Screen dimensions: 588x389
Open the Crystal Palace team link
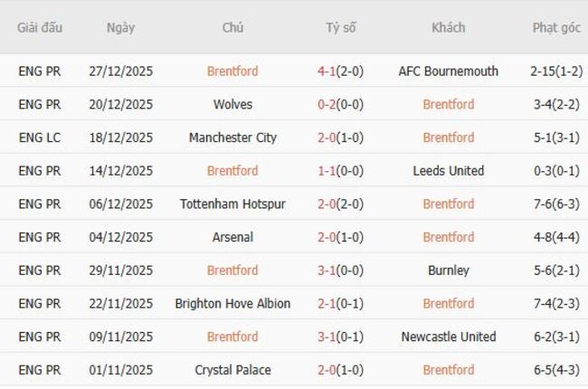point(232,370)
